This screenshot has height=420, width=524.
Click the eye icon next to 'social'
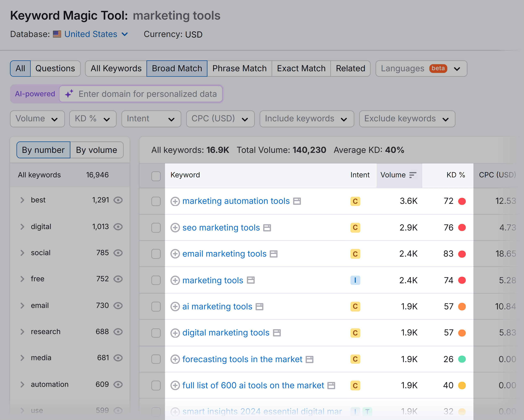(119, 252)
